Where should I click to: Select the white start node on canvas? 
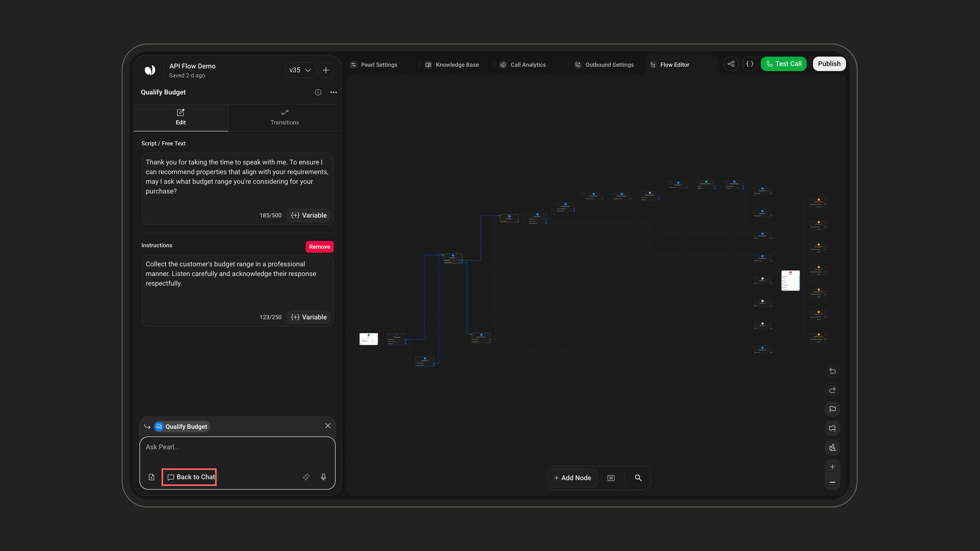pos(369,339)
